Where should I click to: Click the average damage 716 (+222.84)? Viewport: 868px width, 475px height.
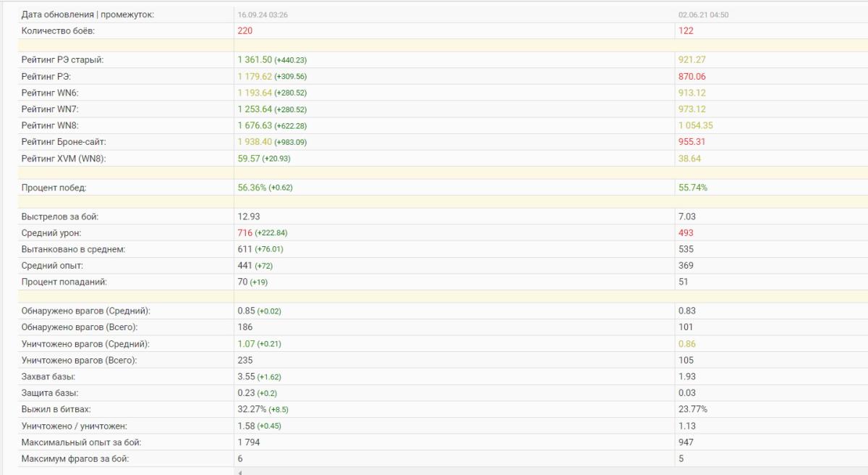(x=263, y=232)
